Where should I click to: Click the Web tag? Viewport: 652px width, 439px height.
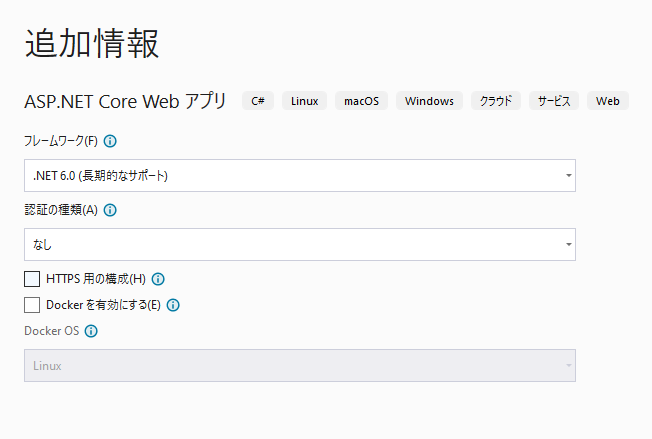607,101
